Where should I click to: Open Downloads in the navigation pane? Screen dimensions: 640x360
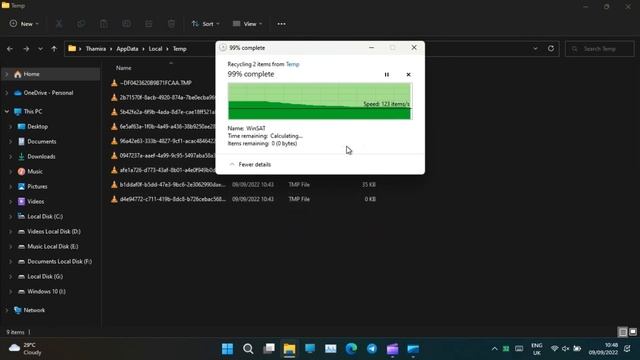pos(41,157)
